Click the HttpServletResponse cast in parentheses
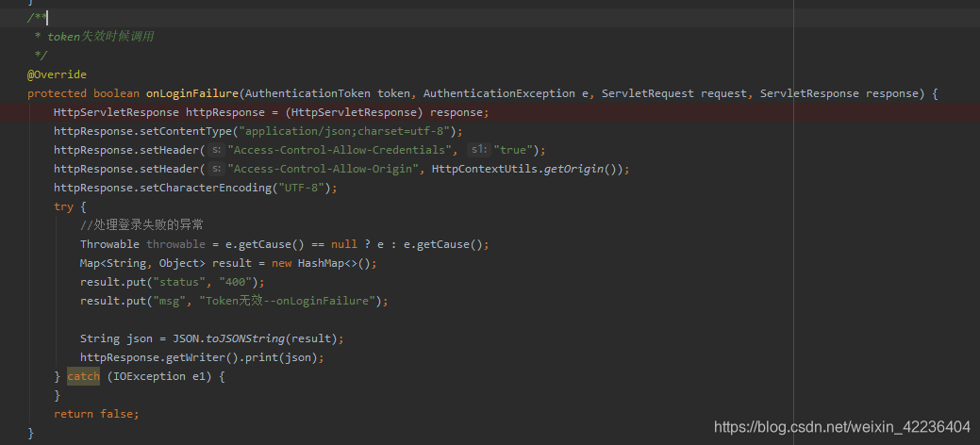The width and height of the screenshot is (980, 445). [x=355, y=112]
